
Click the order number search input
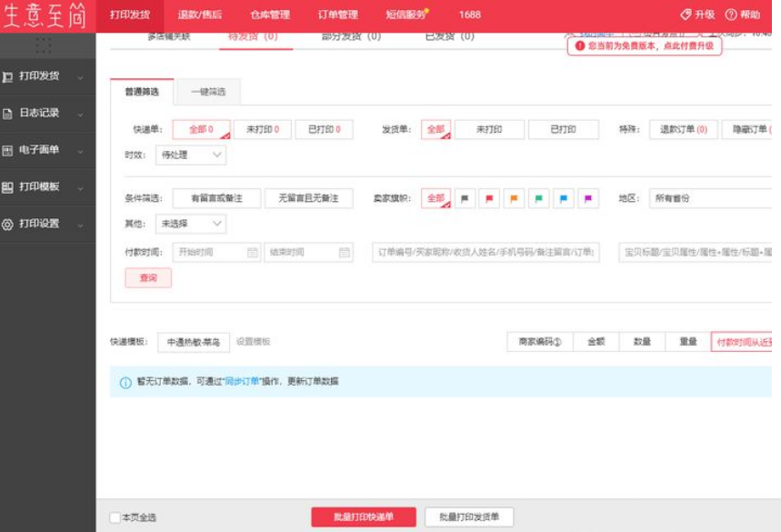coord(486,253)
